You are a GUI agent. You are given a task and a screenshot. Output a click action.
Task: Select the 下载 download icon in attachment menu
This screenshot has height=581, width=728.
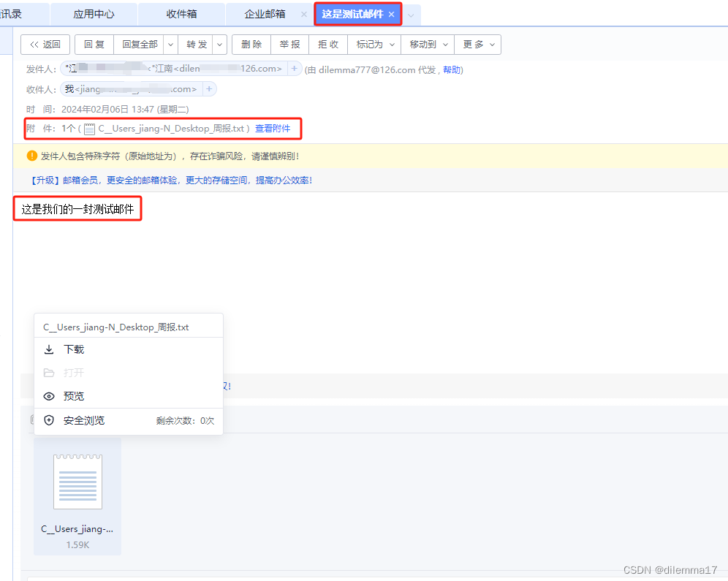pyautogui.click(x=50, y=349)
